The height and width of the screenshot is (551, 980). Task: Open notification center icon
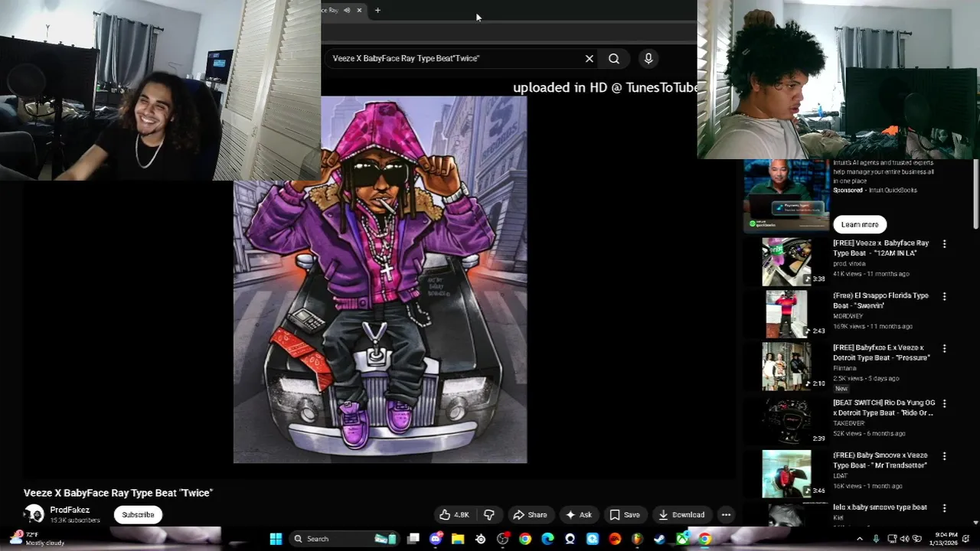pyautogui.click(x=965, y=539)
